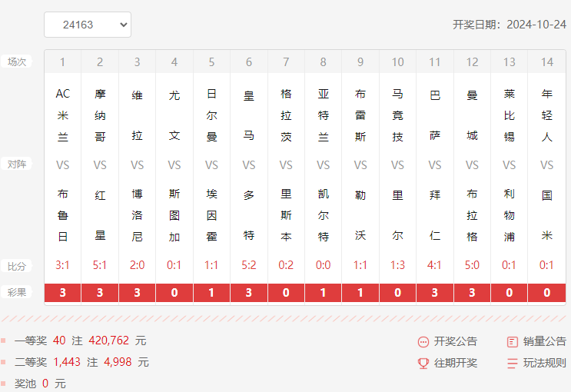Click the 开奖公告 speech bubble icon

[423, 342]
